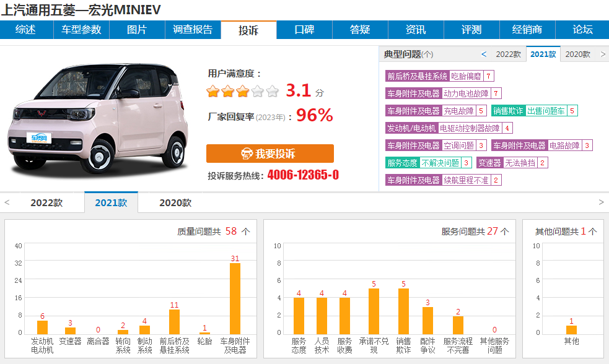The image size is (609, 364).
Task: Open the 动力电池故障 issue tag
Action: (466, 93)
